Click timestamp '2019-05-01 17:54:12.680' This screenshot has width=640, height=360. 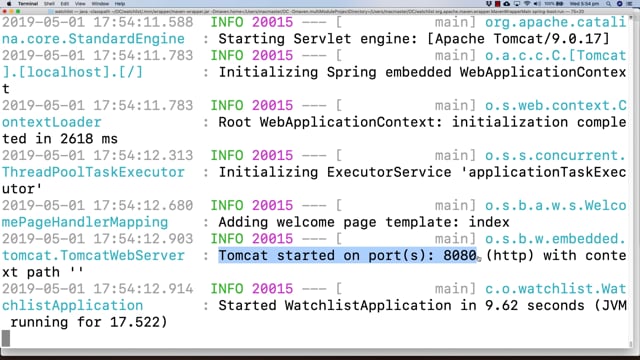[97, 205]
